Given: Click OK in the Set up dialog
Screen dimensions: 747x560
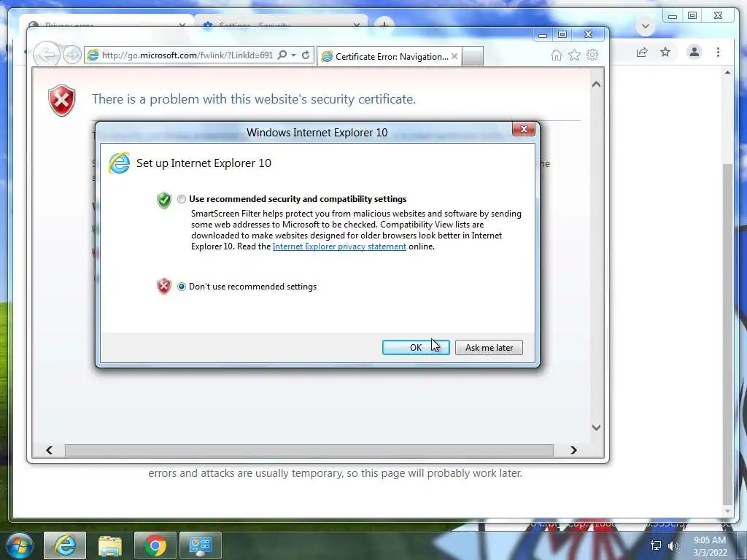Looking at the screenshot, I should 415,348.
